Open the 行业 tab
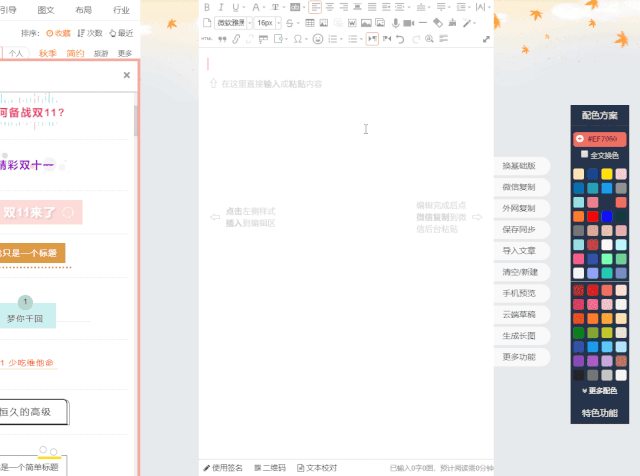The height and width of the screenshot is (476, 640). click(x=121, y=9)
